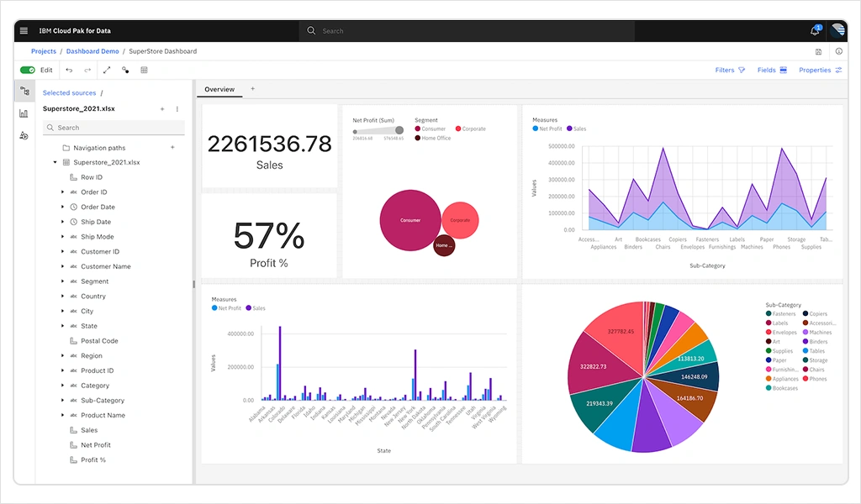
Task: Add a new tab next to Overview
Action: [x=252, y=89]
